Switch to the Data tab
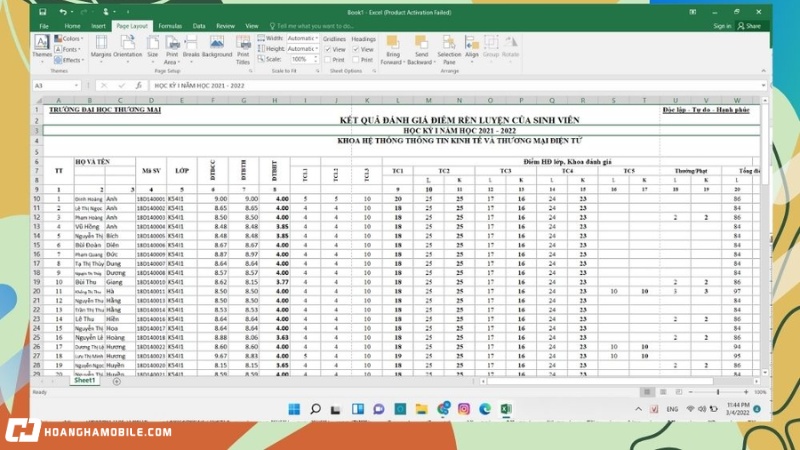Image resolution: width=800 pixels, height=450 pixels. click(x=199, y=26)
